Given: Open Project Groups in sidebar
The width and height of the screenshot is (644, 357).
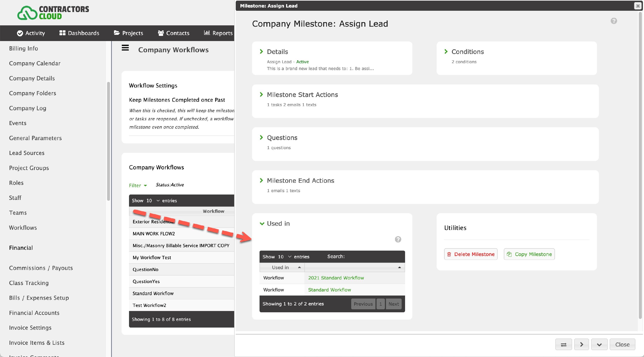Looking at the screenshot, I should click(29, 168).
